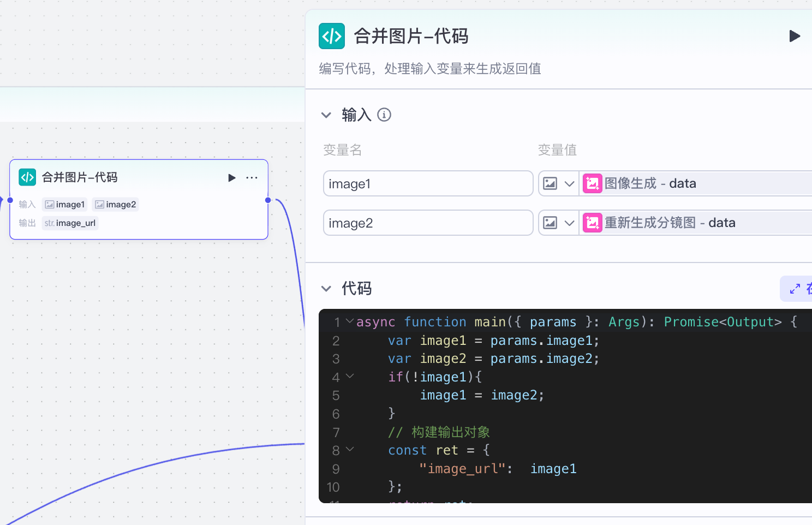The width and height of the screenshot is (812, 525).
Task: Click the expand code editor button
Action: [796, 289]
